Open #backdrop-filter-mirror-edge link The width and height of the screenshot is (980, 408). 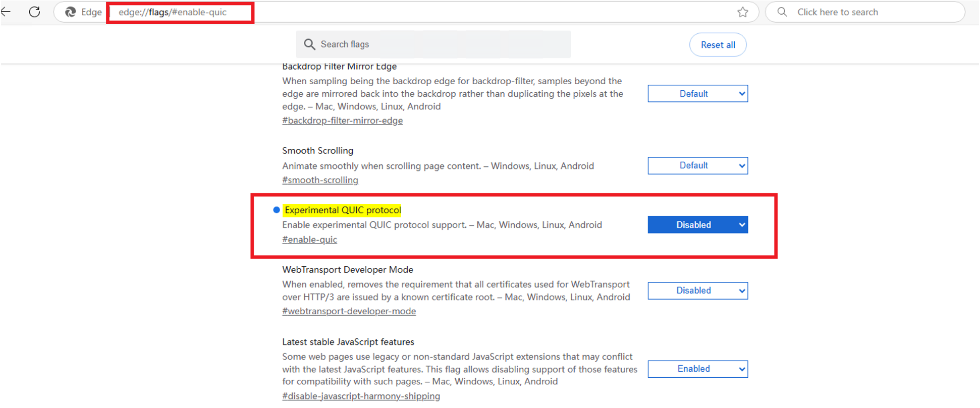coord(342,121)
